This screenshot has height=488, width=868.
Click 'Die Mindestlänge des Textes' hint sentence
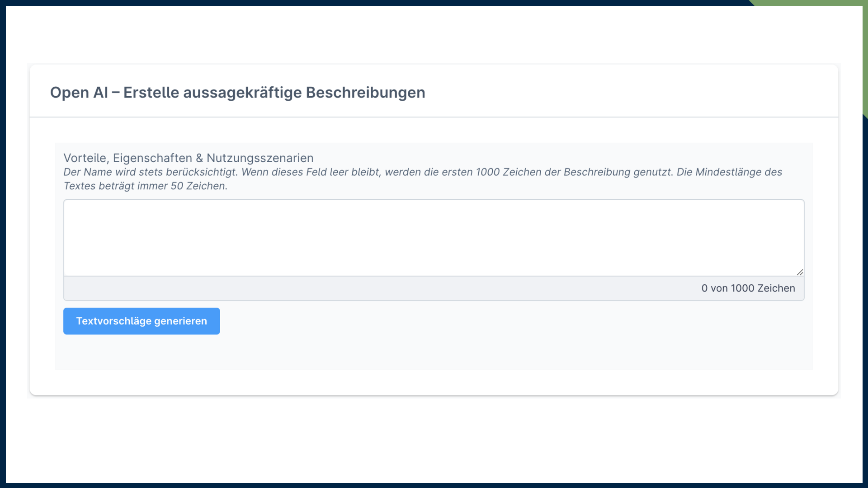pos(729,172)
